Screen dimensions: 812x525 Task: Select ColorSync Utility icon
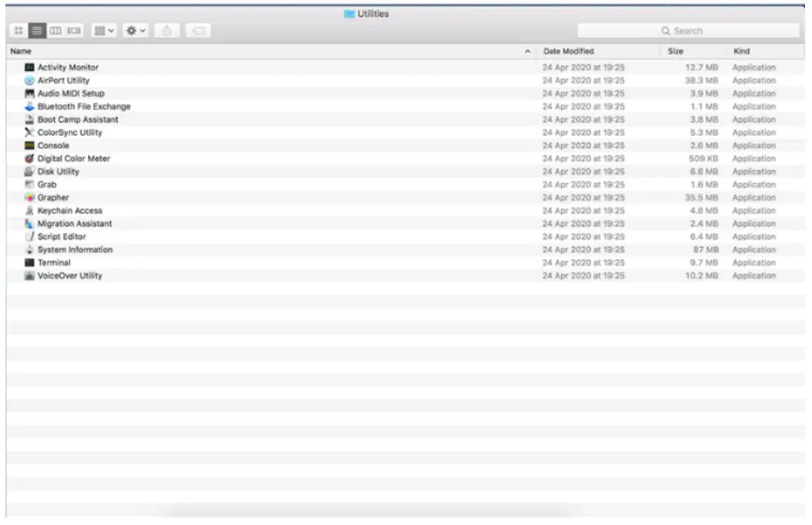pyautogui.click(x=29, y=132)
